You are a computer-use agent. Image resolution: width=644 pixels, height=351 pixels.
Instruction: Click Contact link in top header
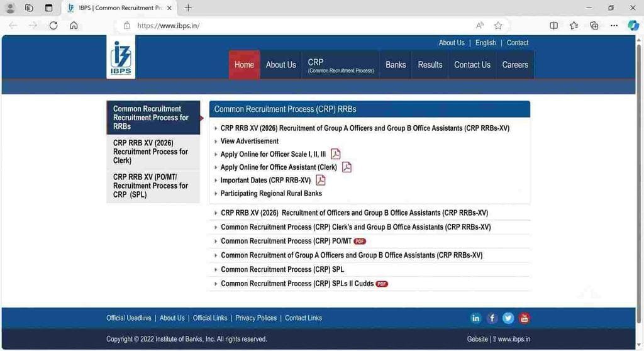[518, 43]
